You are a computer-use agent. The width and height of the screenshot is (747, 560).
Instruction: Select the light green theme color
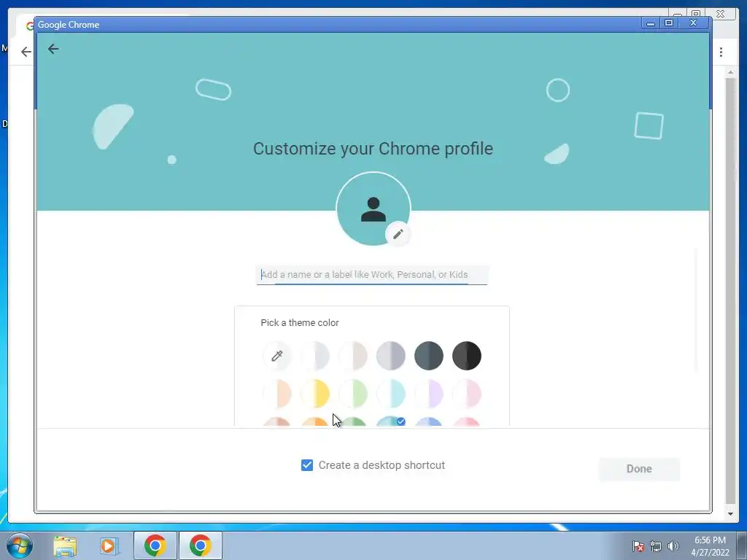coord(353,394)
